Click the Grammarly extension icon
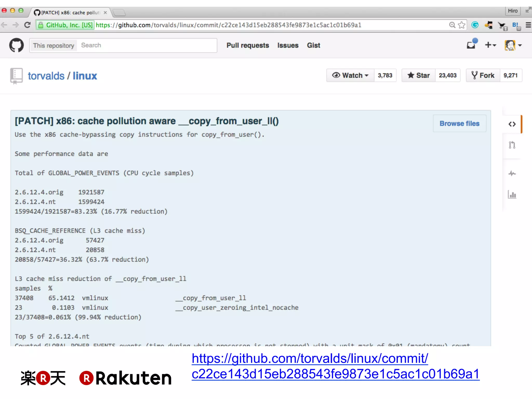This screenshot has height=399, width=532. point(475,25)
